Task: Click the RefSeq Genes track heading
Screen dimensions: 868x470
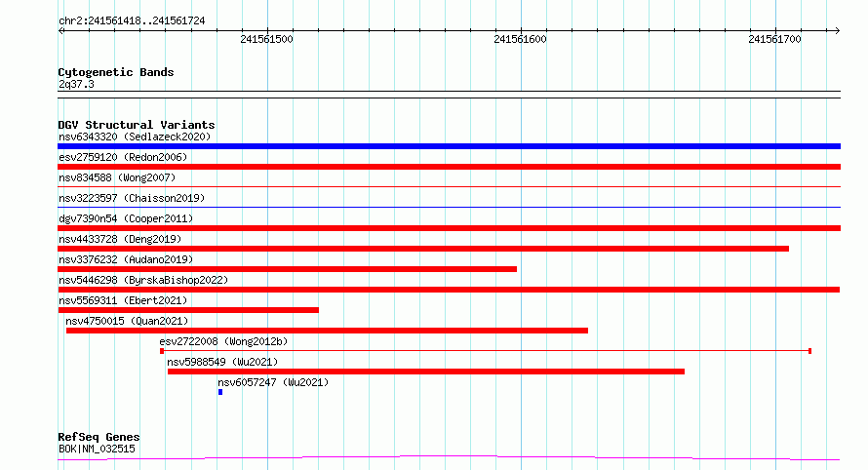Action: (99, 437)
